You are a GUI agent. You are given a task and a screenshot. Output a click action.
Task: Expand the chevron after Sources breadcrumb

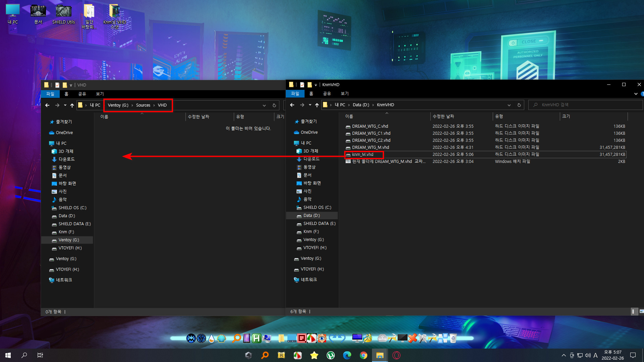pyautogui.click(x=154, y=105)
